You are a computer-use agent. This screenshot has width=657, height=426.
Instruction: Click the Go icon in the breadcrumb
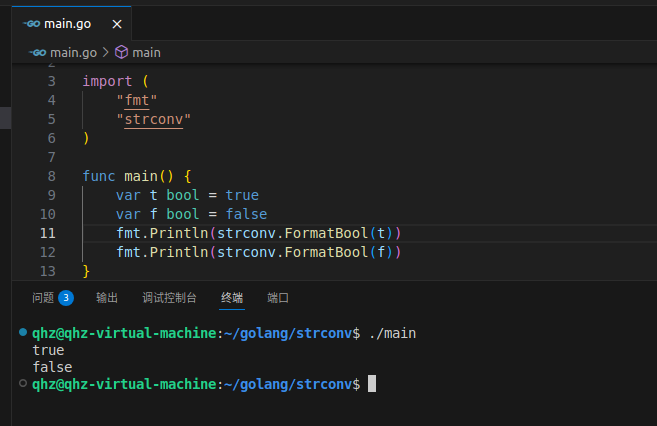click(x=37, y=53)
